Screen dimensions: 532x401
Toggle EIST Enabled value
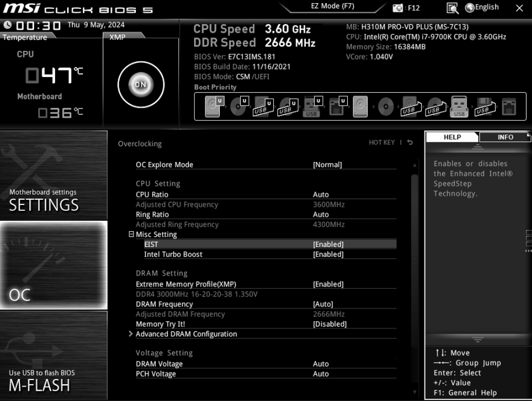[328, 244]
